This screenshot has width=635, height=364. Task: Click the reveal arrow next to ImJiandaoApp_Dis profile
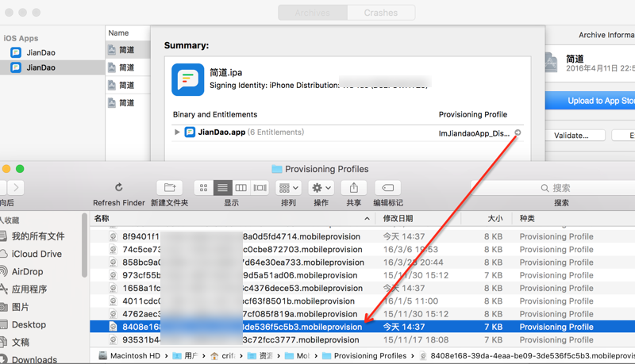tap(518, 132)
